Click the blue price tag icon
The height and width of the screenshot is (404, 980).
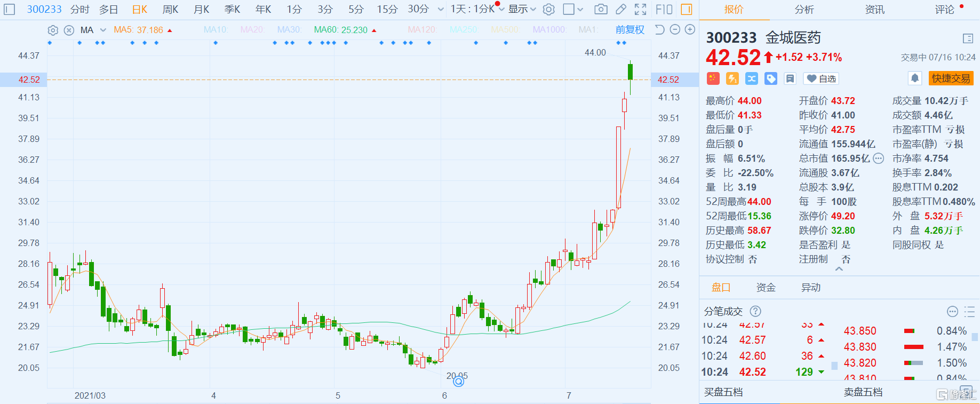771,79
